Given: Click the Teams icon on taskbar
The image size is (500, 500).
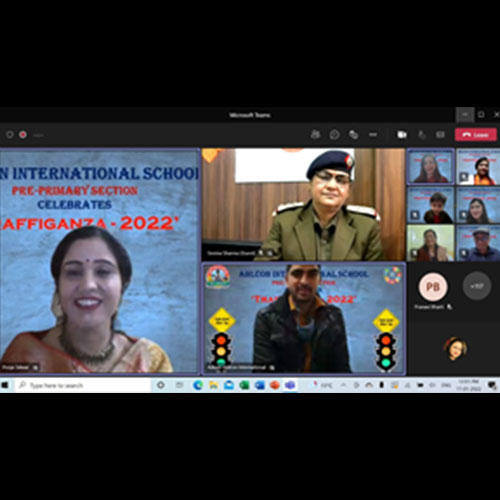Looking at the screenshot, I should tap(290, 385).
